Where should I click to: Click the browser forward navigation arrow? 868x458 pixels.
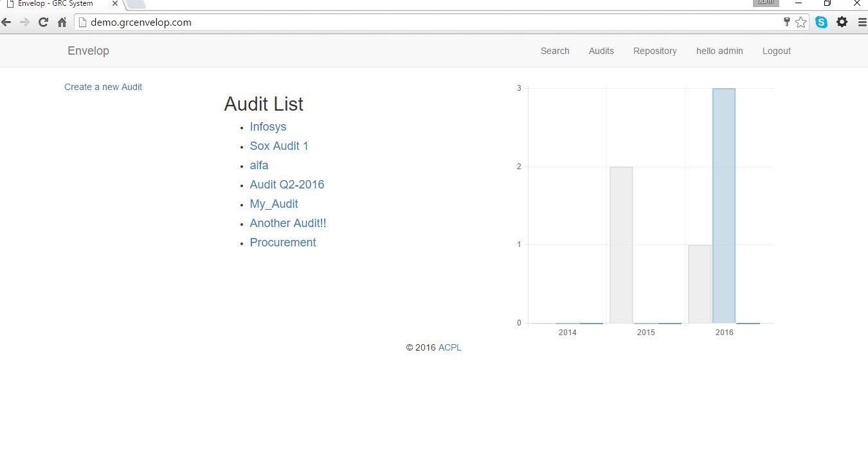coord(24,22)
